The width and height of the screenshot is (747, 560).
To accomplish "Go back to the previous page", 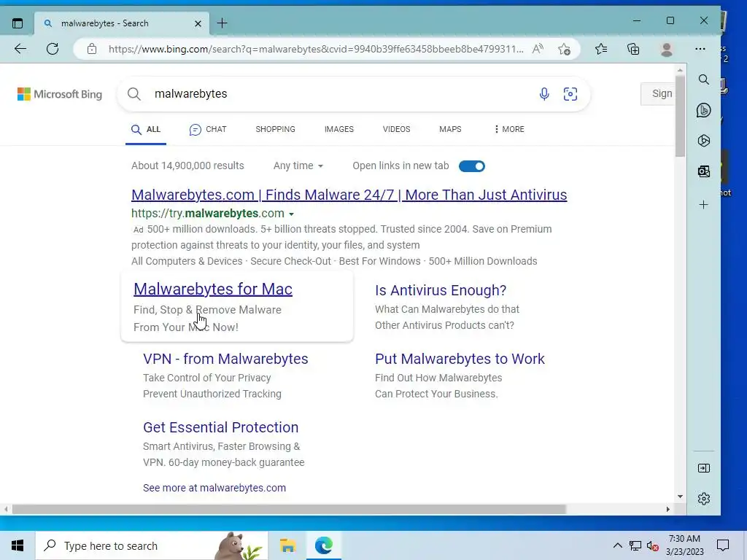I will pyautogui.click(x=20, y=49).
